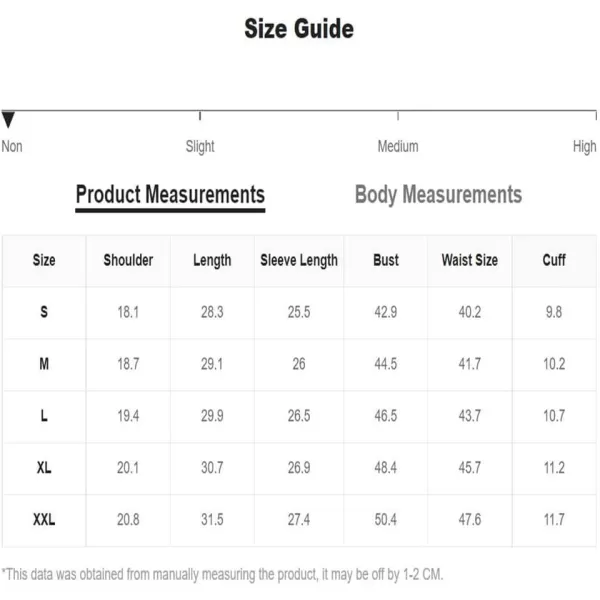Image resolution: width=600 pixels, height=600 pixels.
Task: Select the XL size row label
Action: point(44,468)
